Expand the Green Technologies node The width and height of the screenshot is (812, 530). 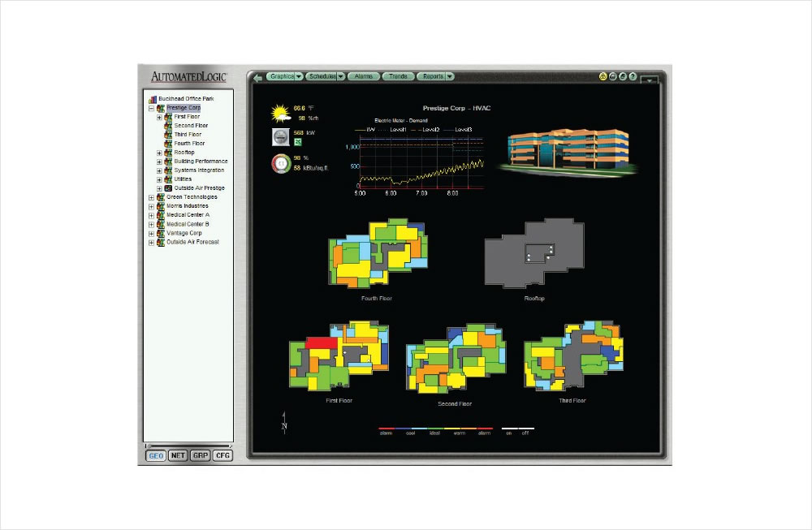(151, 198)
